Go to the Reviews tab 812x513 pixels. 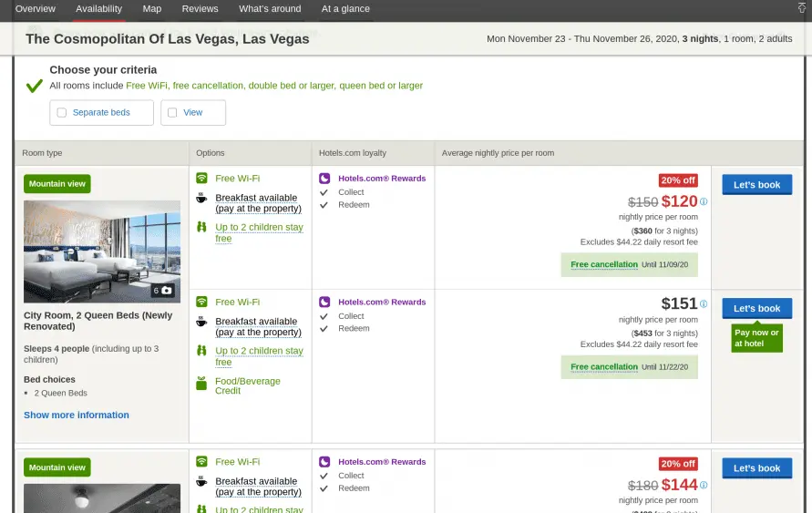click(x=200, y=9)
